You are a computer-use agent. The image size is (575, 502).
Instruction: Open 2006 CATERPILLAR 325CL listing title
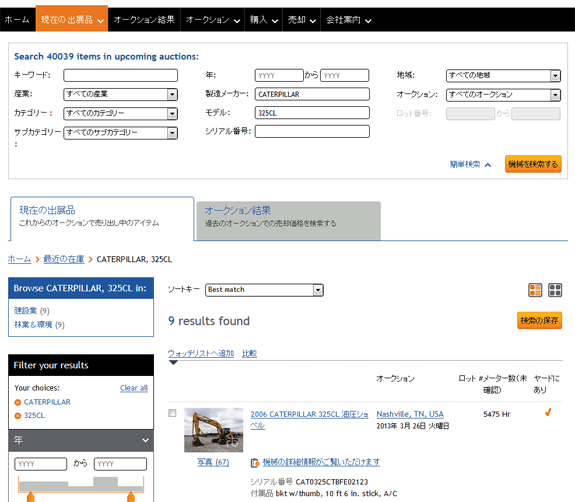click(x=309, y=420)
